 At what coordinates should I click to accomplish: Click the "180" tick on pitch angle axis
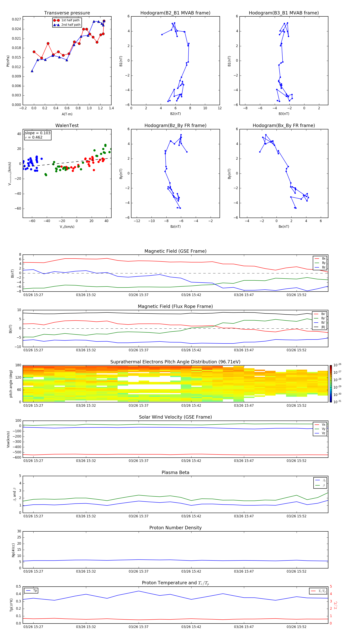coord(18,365)
